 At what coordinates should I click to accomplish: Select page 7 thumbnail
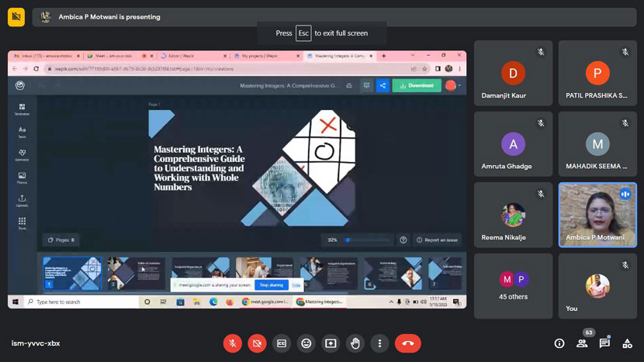coord(446,274)
